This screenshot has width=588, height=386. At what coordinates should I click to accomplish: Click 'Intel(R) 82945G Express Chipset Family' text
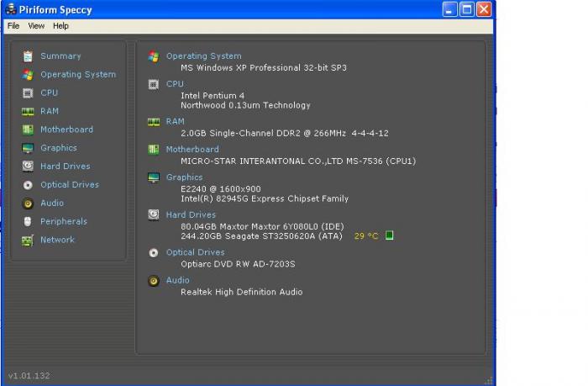265,198
